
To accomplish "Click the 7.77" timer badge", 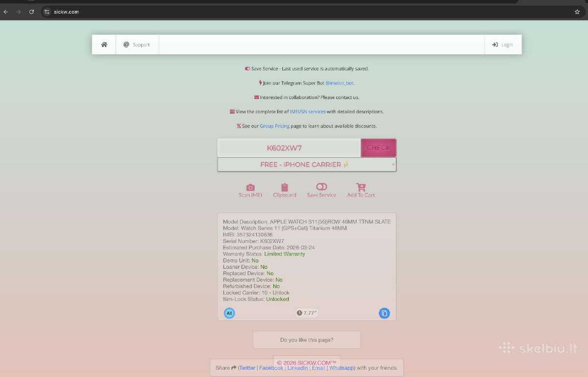I will tap(307, 313).
